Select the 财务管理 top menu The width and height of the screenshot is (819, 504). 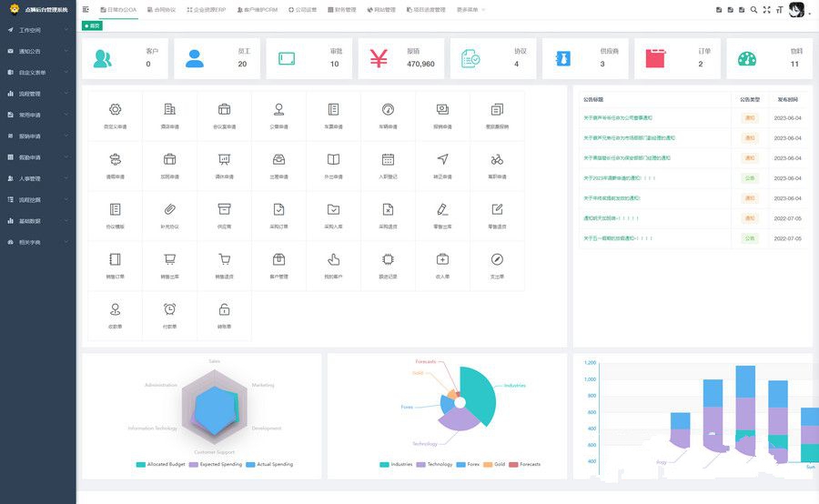[x=342, y=10]
